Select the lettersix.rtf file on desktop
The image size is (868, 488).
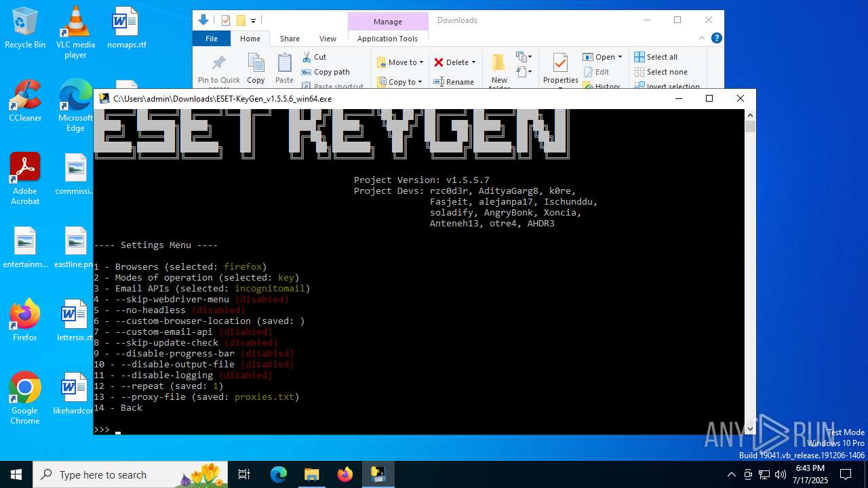point(75,321)
